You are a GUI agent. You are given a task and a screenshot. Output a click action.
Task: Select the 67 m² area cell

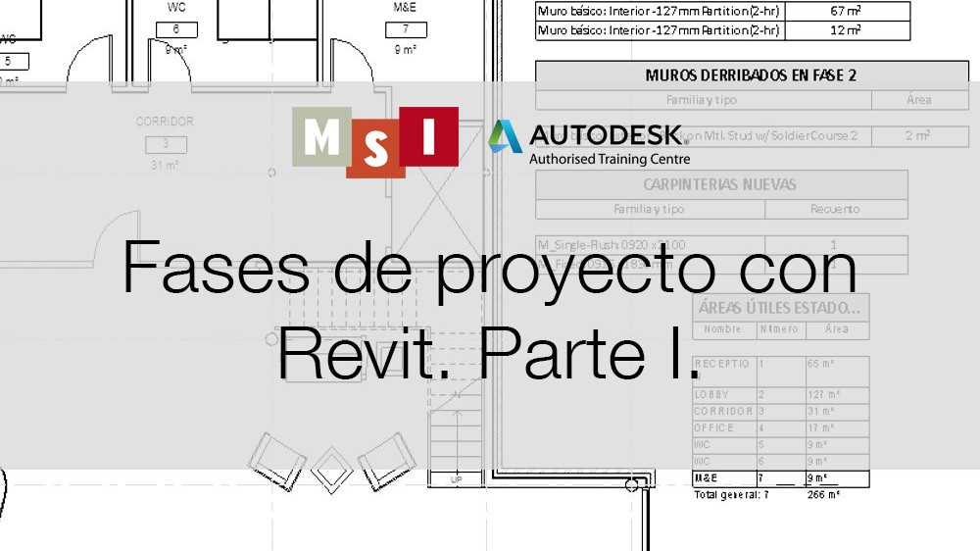tap(847, 11)
